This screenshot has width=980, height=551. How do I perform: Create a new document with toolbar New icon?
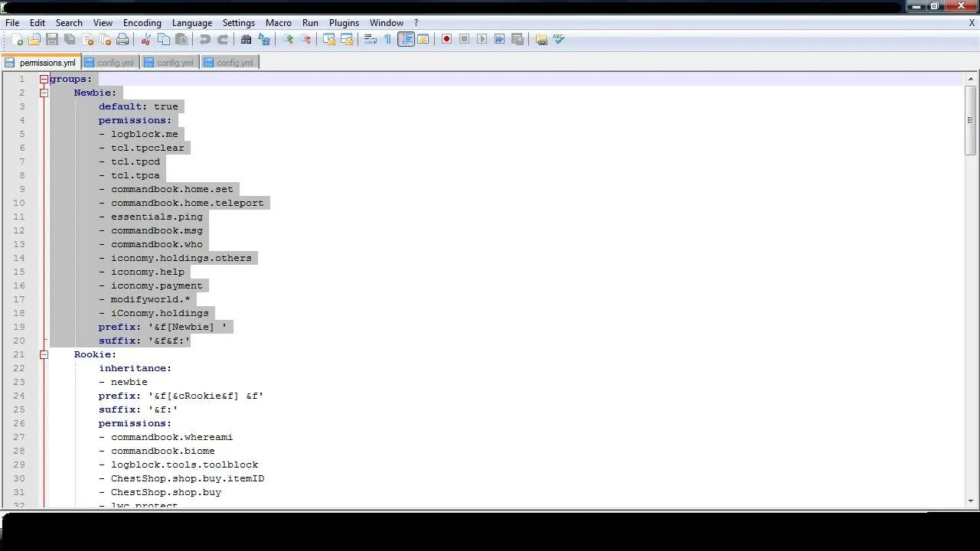coord(17,39)
